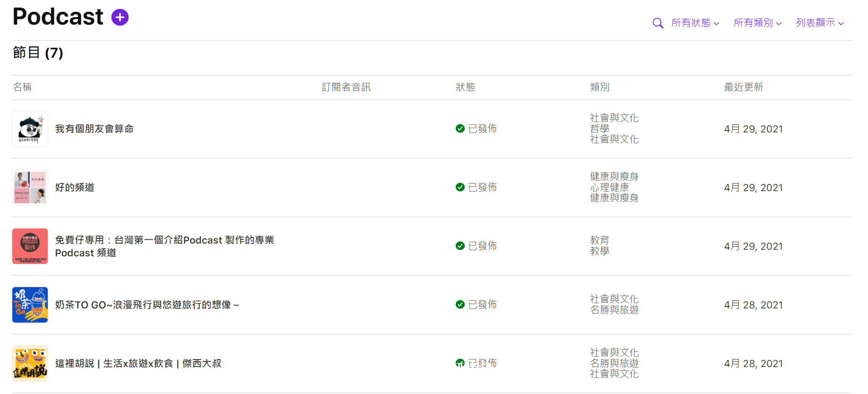This screenshot has width=868, height=394.
Task: Open the 這裡胡說 yellow cover artwork
Action: pos(30,363)
